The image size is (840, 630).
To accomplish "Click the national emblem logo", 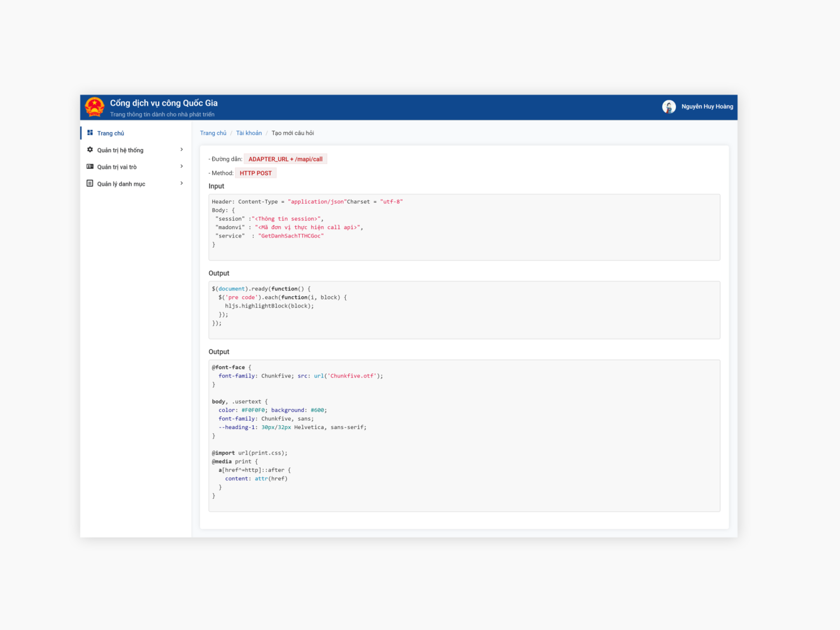I will (x=95, y=107).
